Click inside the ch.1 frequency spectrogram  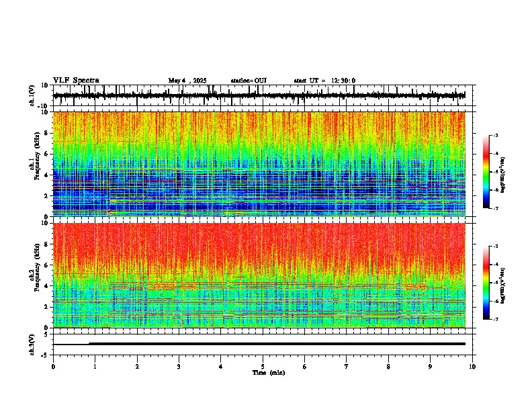click(259, 164)
